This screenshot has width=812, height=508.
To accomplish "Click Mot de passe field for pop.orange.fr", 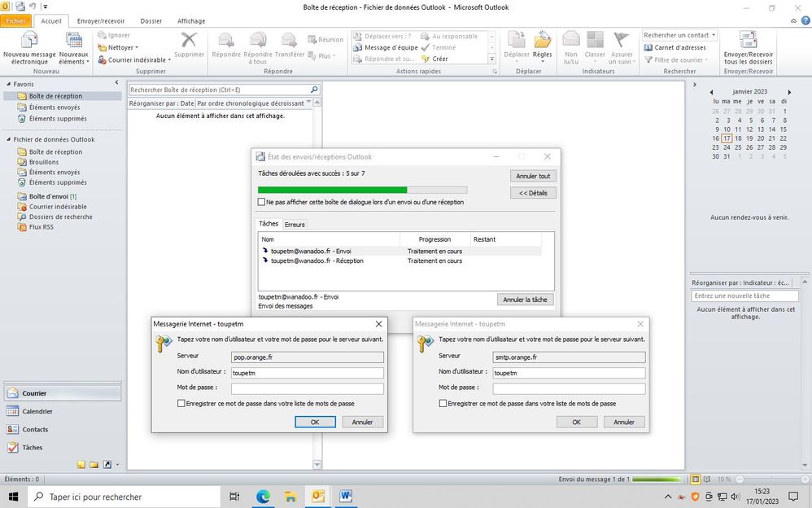I will pos(307,388).
